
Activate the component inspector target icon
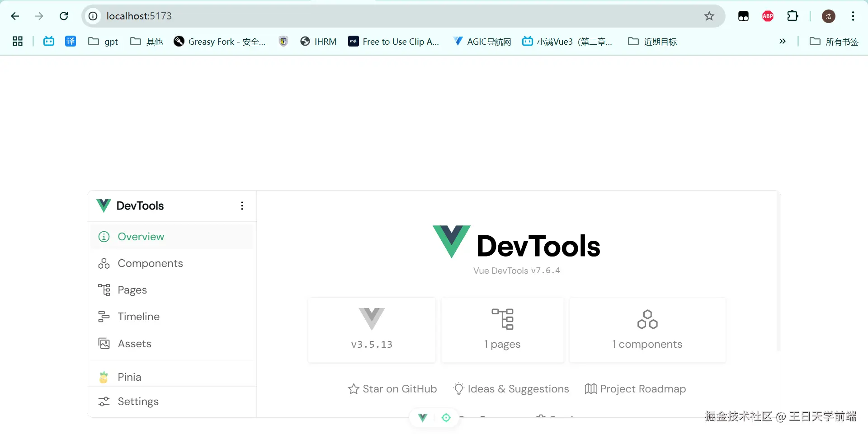446,418
